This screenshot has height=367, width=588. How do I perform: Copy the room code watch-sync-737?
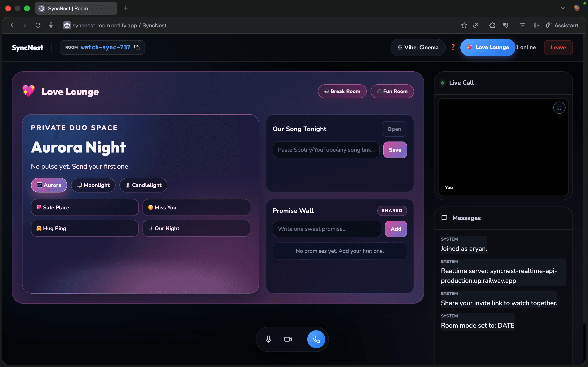pos(137,47)
